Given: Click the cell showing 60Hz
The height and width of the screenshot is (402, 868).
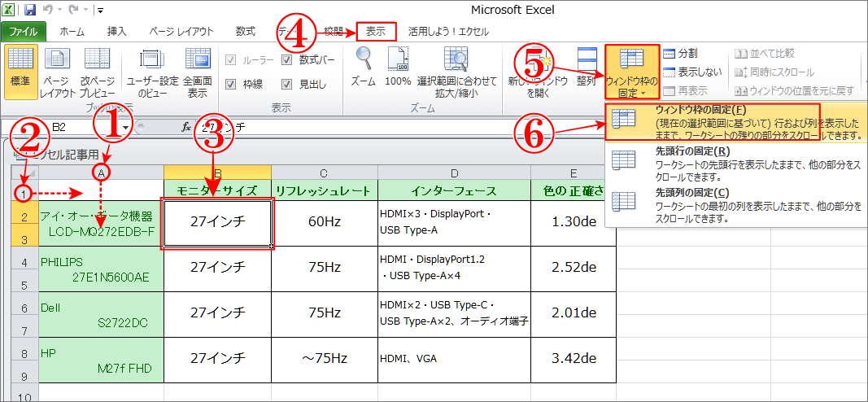Looking at the screenshot, I should pyautogui.click(x=325, y=223).
